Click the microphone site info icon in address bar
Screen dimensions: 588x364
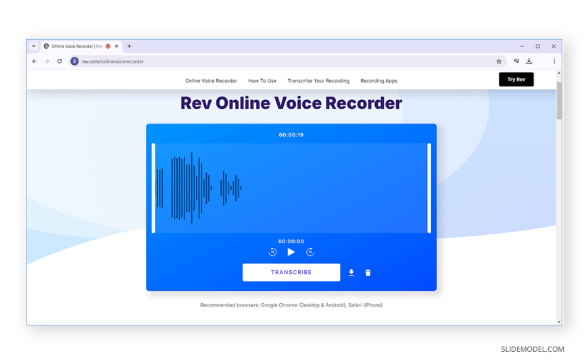coord(74,61)
